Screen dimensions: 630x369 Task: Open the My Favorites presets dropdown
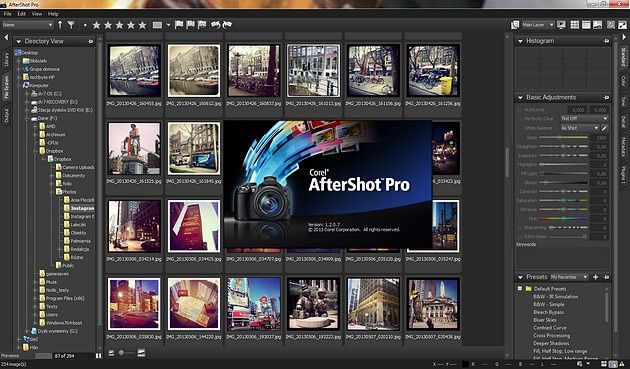point(569,277)
